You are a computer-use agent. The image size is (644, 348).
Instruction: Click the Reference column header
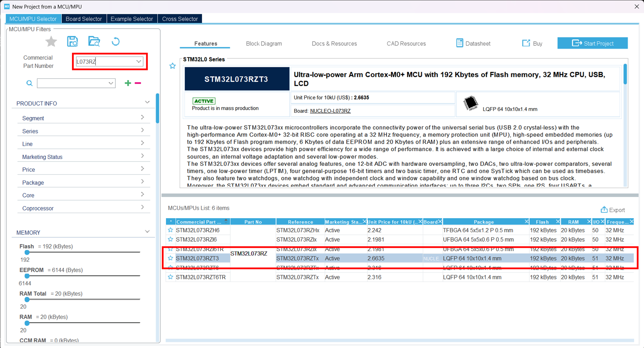300,222
